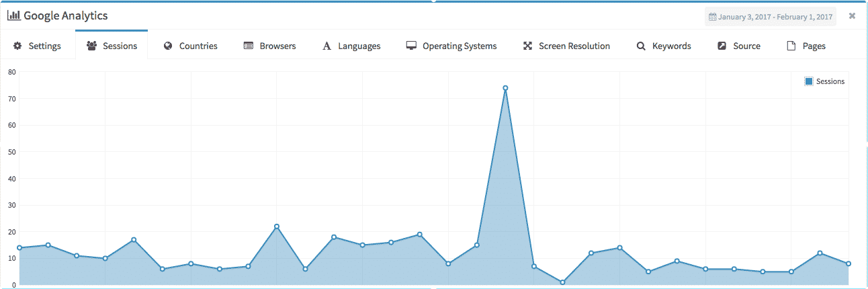The height and width of the screenshot is (289, 868).
Task: Click the calendar icon in the date range
Action: [713, 17]
